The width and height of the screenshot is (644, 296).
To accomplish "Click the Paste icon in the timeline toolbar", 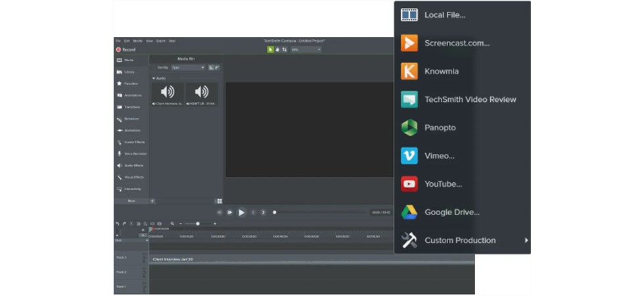I will coord(145,224).
